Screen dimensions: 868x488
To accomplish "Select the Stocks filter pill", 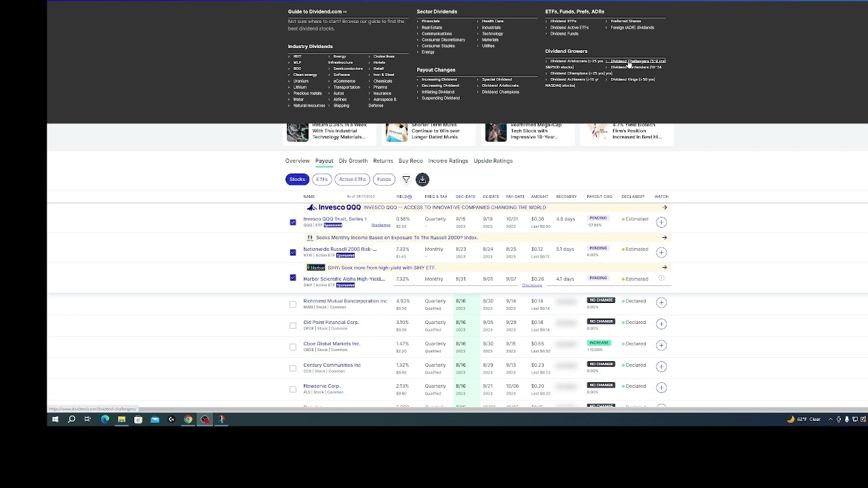I will pyautogui.click(x=297, y=180).
